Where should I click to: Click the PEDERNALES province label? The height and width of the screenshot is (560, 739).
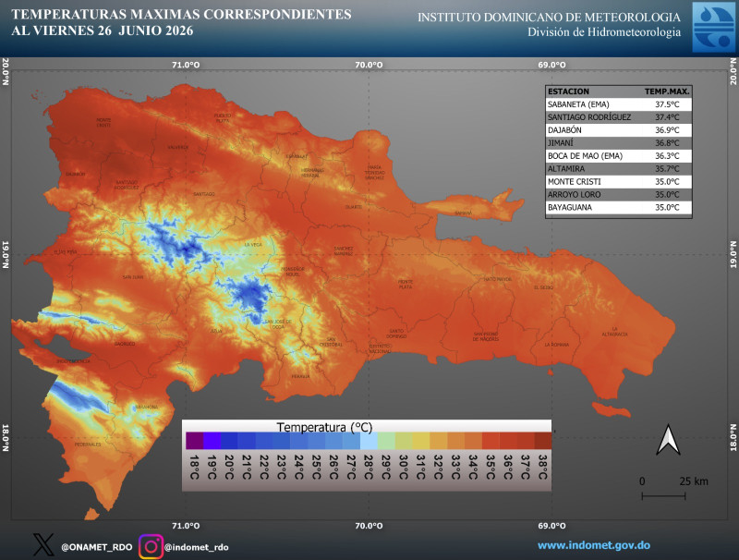88,444
